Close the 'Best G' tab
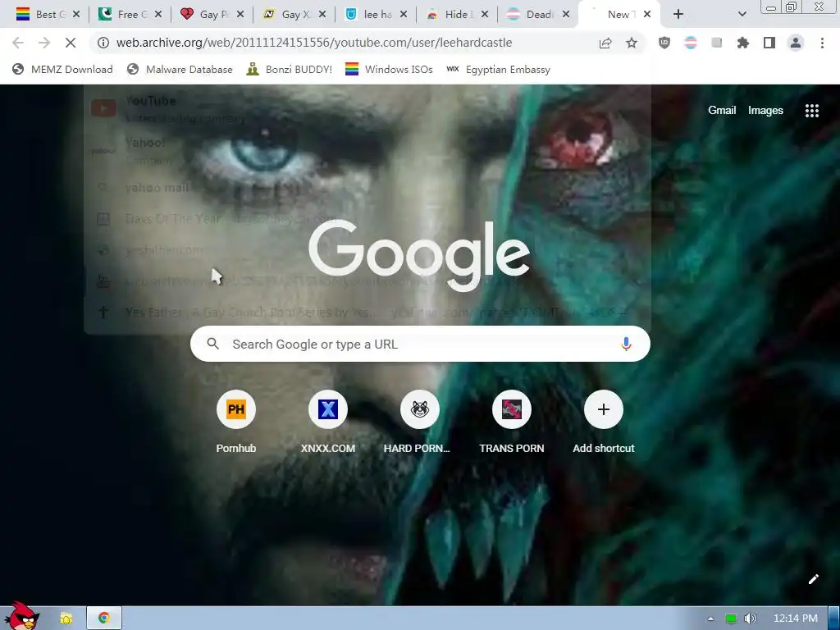 point(76,15)
